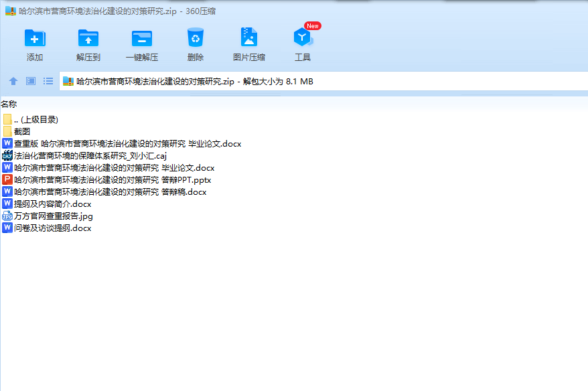Click the PowerPoint icon of 答辩PPT.pptx
The width and height of the screenshot is (588, 391).
(7, 179)
